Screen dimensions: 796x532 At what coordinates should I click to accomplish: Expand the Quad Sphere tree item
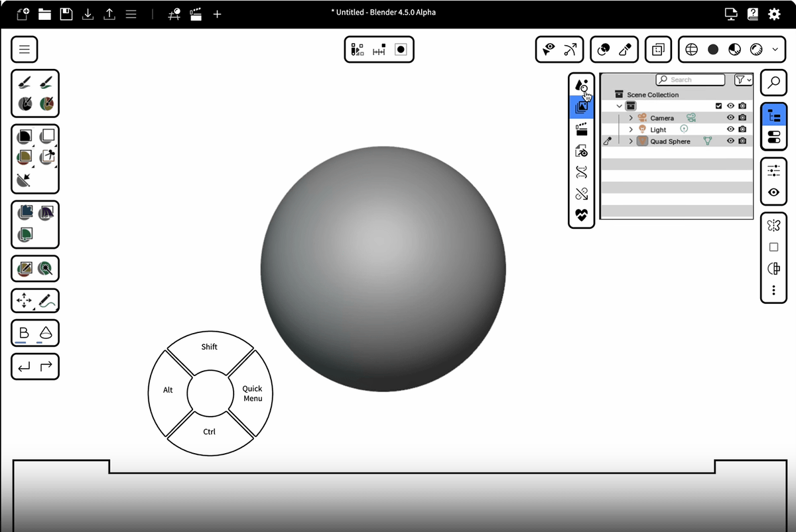pos(631,141)
